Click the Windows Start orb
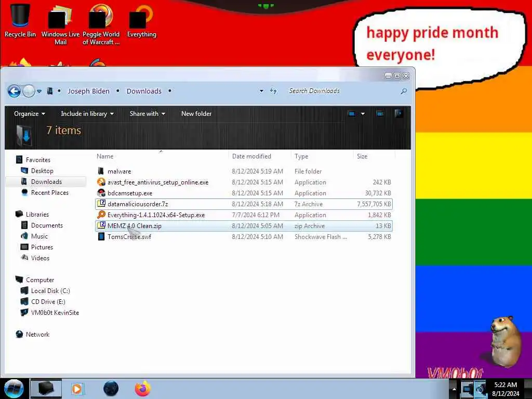Image resolution: width=532 pixels, height=399 pixels. pyautogui.click(x=14, y=389)
